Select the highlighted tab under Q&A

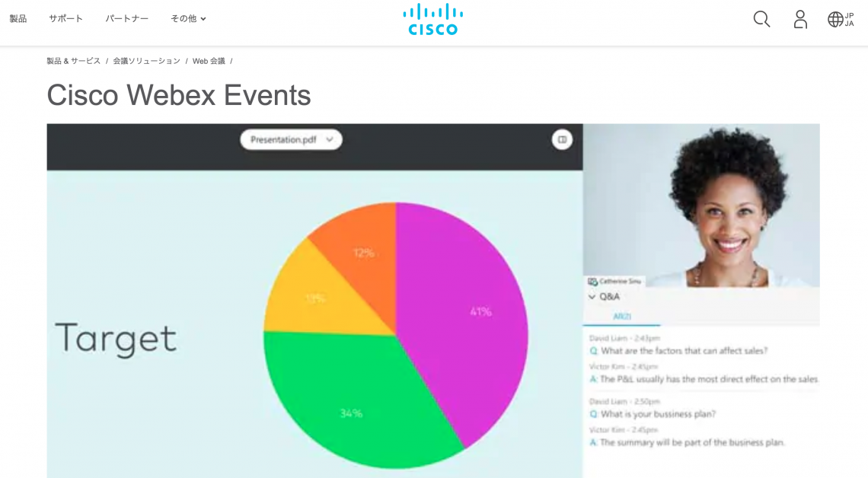621,317
